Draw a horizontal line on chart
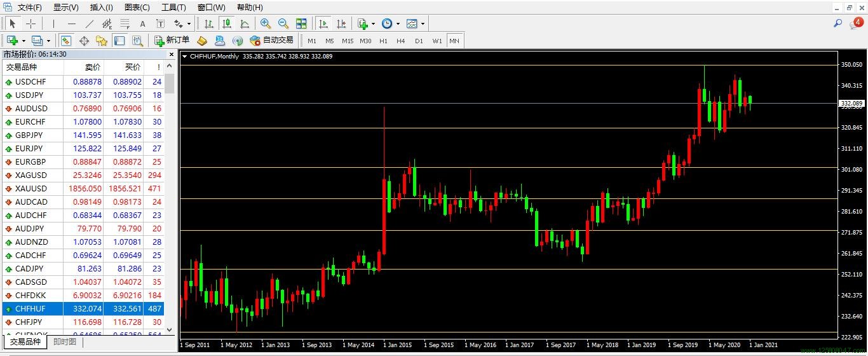 (72, 24)
